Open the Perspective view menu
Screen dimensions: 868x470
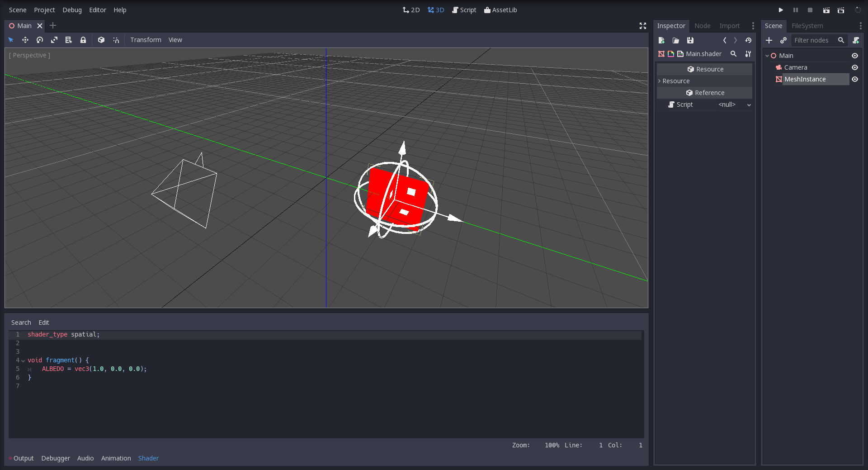click(29, 55)
